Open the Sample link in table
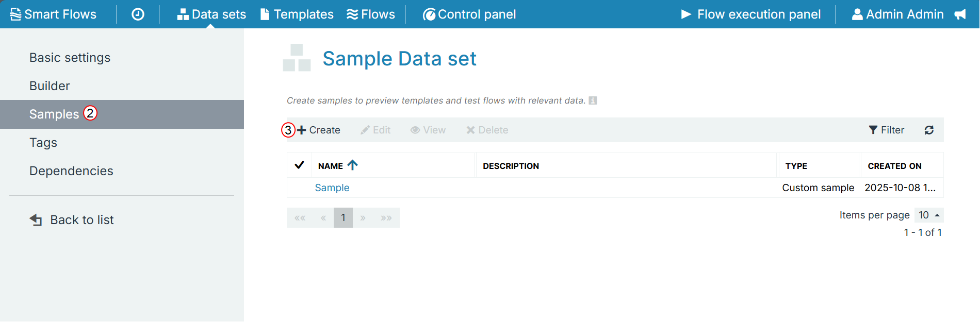Viewport: 980px width, 322px height. coord(332,188)
